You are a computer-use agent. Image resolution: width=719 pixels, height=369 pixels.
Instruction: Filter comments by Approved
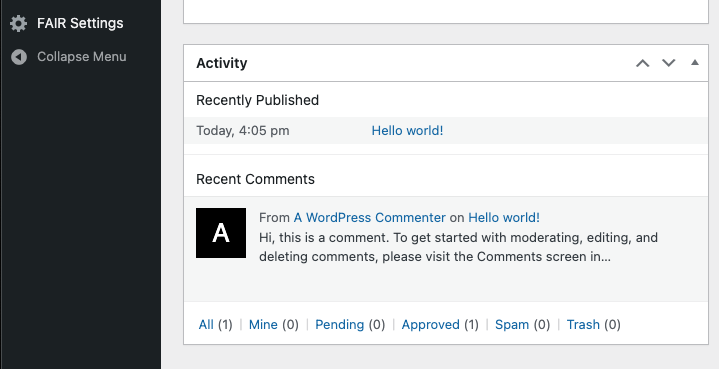click(x=431, y=325)
